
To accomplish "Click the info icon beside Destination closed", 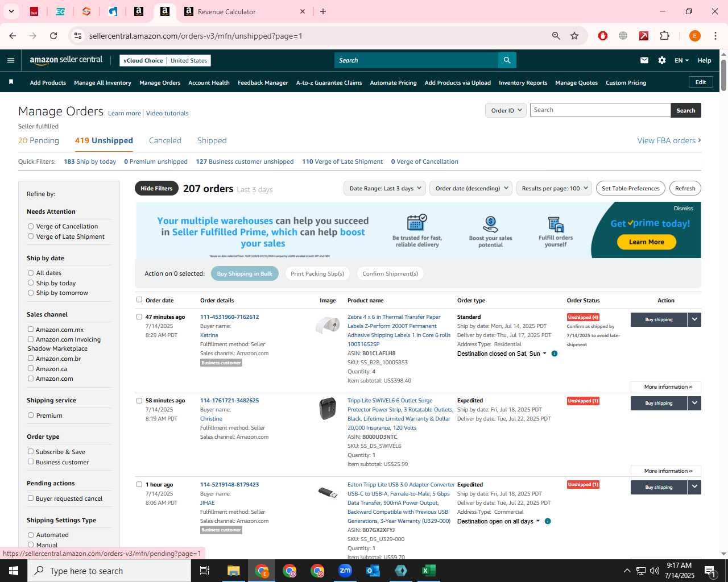I will click(555, 354).
